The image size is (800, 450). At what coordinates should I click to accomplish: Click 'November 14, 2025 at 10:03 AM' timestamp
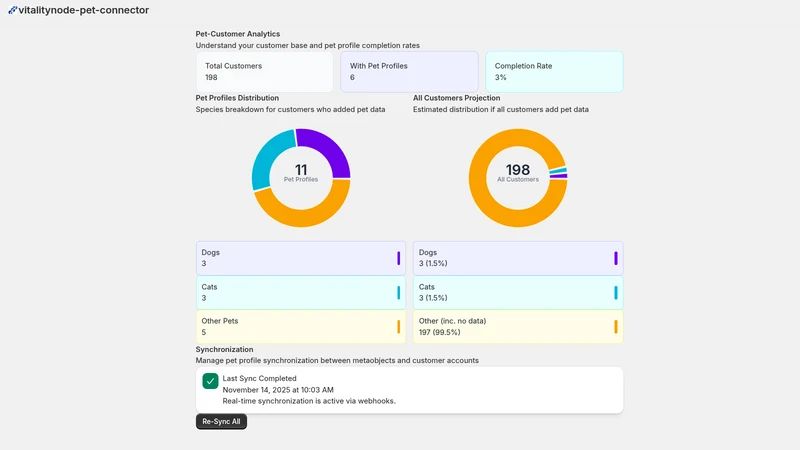[278, 390]
